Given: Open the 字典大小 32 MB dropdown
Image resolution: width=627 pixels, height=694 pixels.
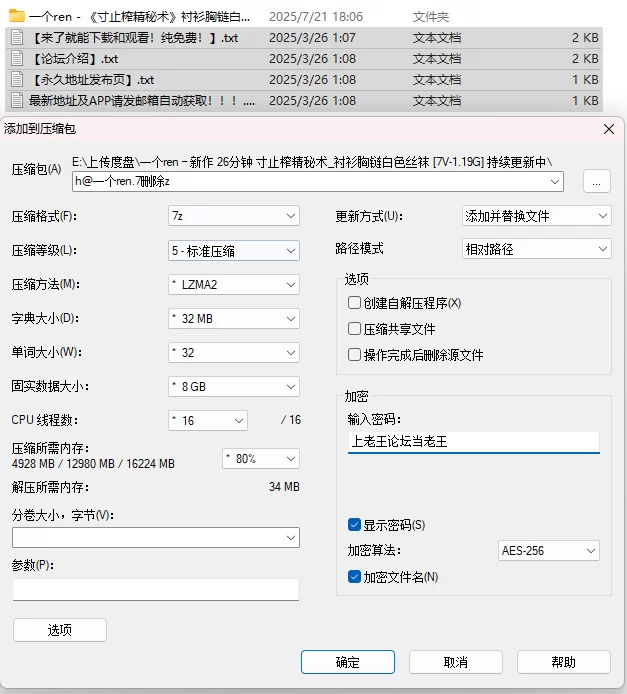Looking at the screenshot, I should pyautogui.click(x=234, y=319).
